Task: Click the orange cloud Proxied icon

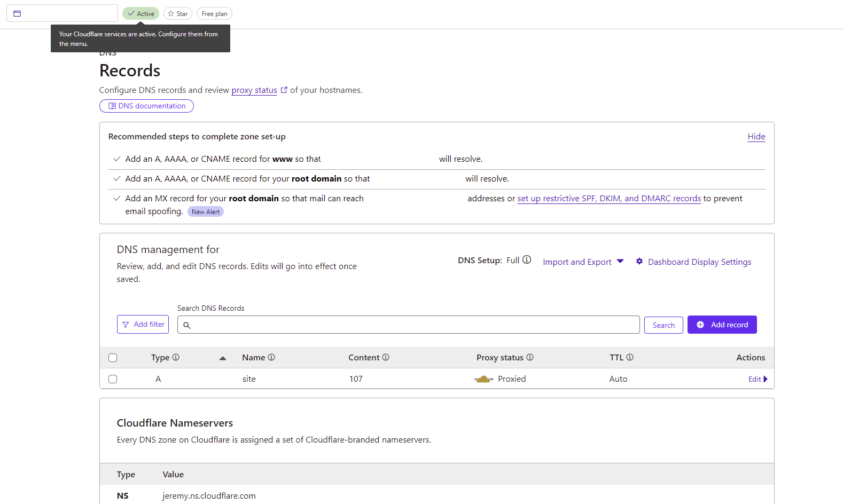Action: [483, 379]
